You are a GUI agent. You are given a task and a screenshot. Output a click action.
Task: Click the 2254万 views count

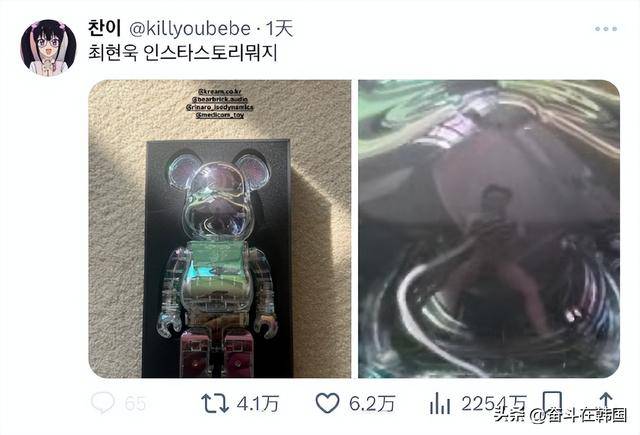[494, 404]
